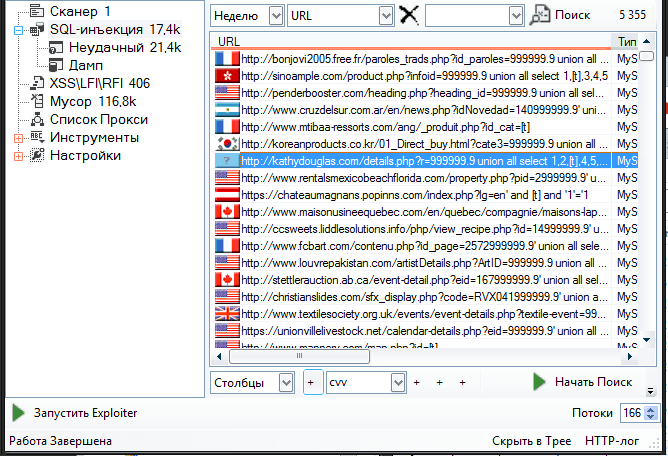Click the SQL-инъекция database icon
This screenshot has width=668, height=456.
click(x=37, y=29)
